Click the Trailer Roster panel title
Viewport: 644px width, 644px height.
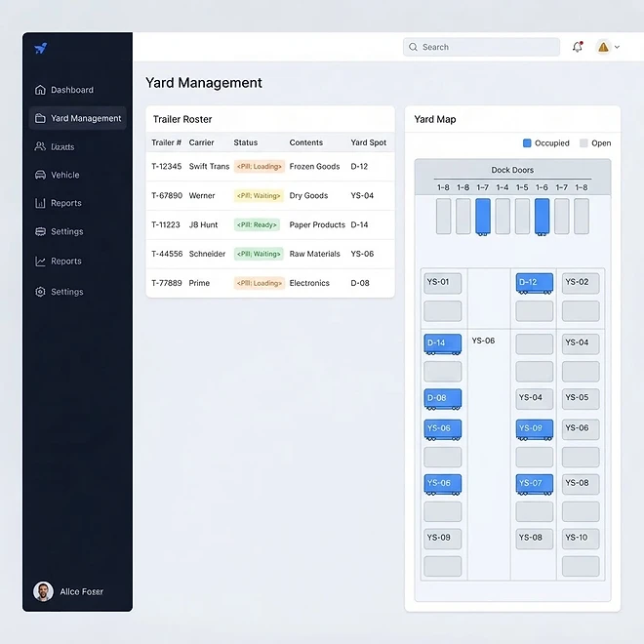[182, 119]
